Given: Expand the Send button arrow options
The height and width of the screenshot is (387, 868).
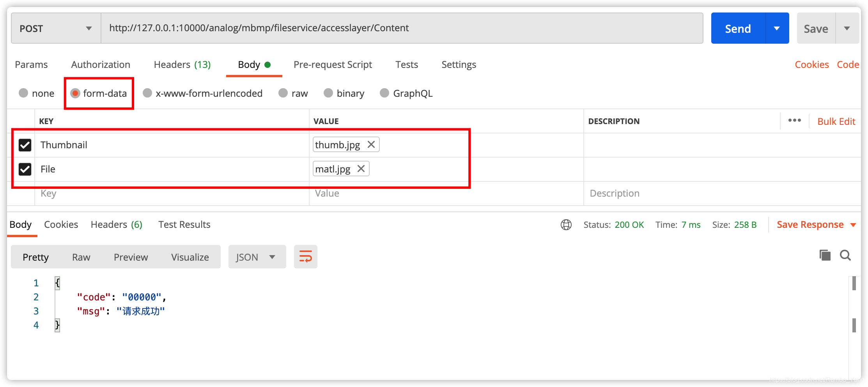Looking at the screenshot, I should click(x=777, y=28).
